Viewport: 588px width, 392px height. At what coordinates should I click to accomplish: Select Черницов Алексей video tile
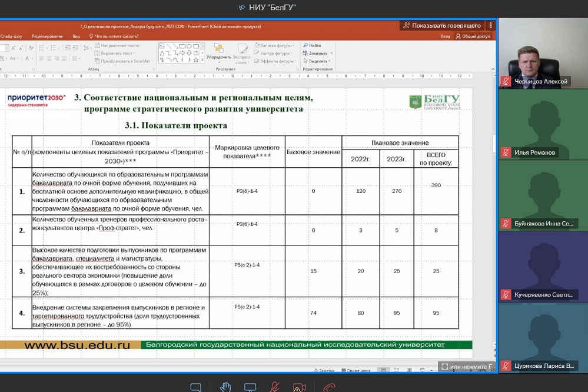click(543, 53)
